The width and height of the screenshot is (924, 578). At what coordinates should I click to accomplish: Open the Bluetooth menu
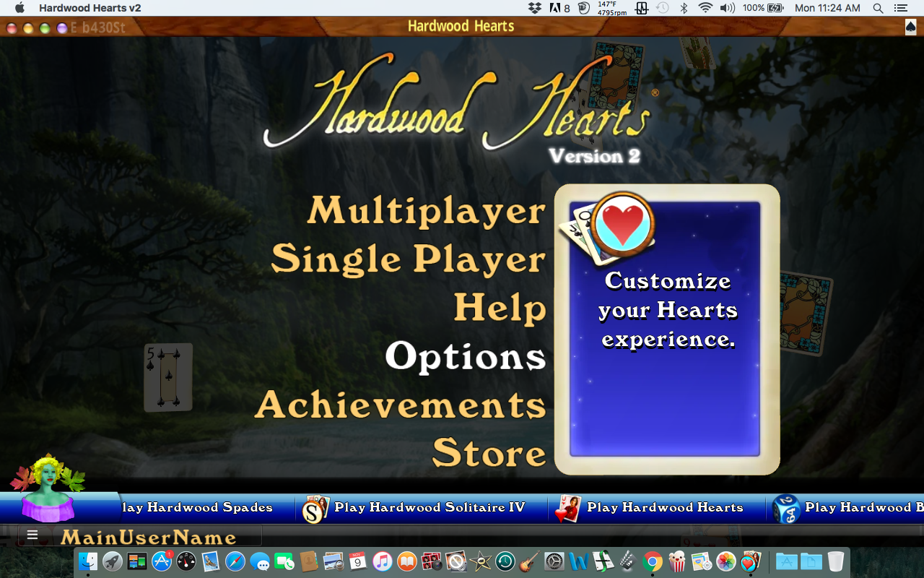(684, 8)
